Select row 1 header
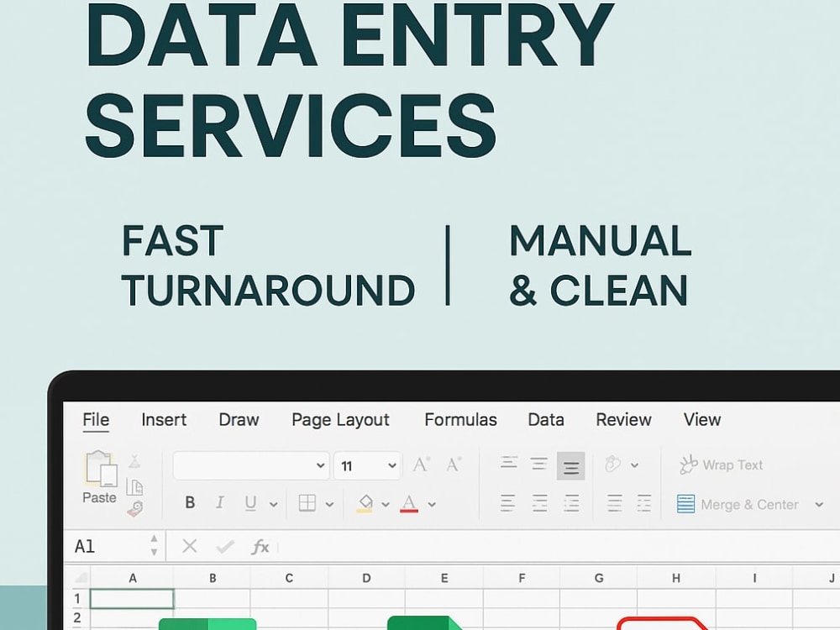This screenshot has height=630, width=840. [78, 598]
